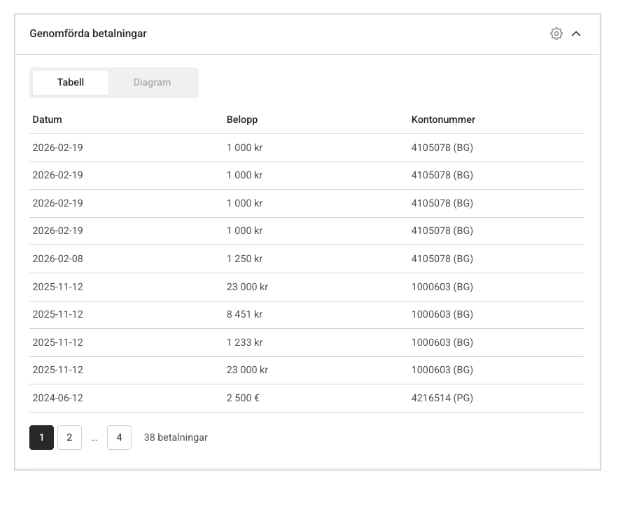This screenshot has height=505, width=628.
Task: Collapse the Genomförda betalningar panel
Action: pyautogui.click(x=576, y=34)
